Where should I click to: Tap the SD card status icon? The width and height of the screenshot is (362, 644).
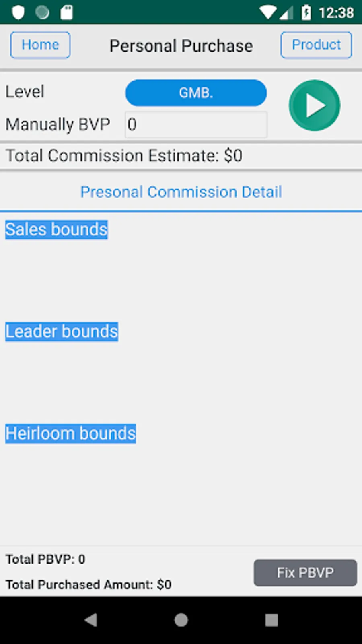coord(66,12)
